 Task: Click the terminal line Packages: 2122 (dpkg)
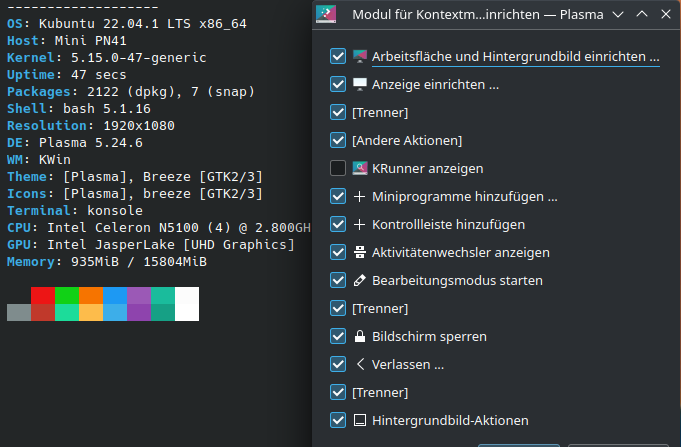pyautogui.click(x=131, y=92)
